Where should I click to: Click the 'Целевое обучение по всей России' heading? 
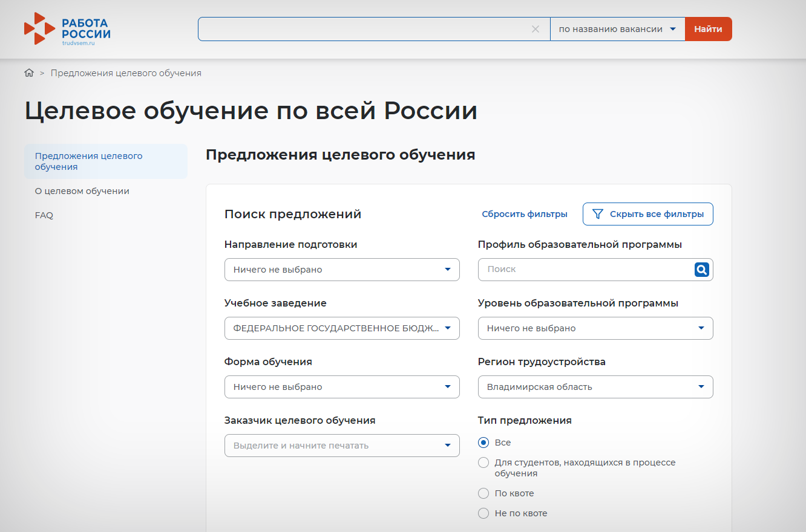(x=251, y=111)
